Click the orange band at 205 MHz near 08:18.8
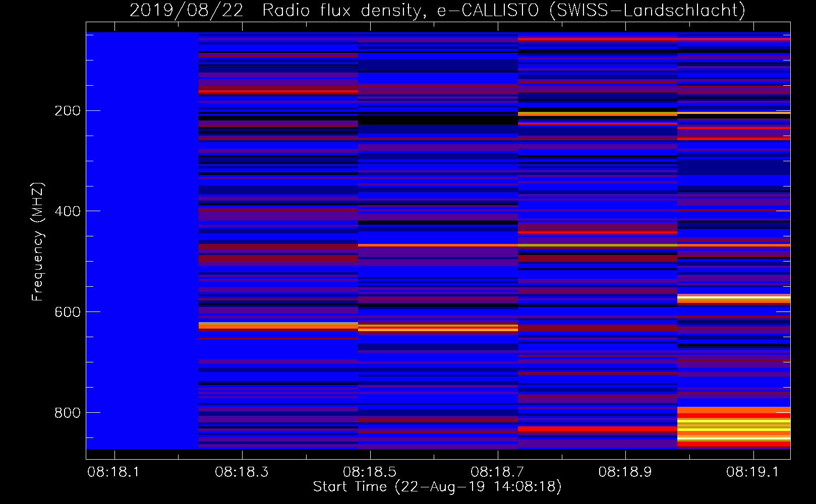 point(598,114)
